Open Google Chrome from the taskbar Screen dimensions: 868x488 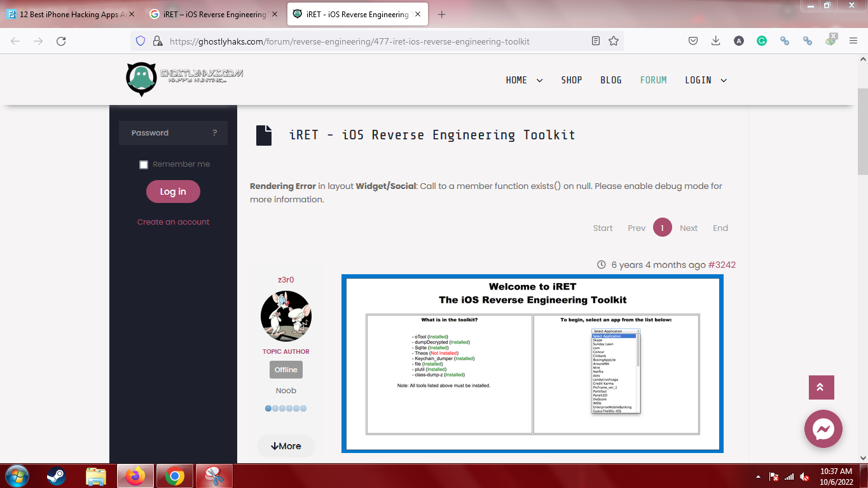(175, 476)
